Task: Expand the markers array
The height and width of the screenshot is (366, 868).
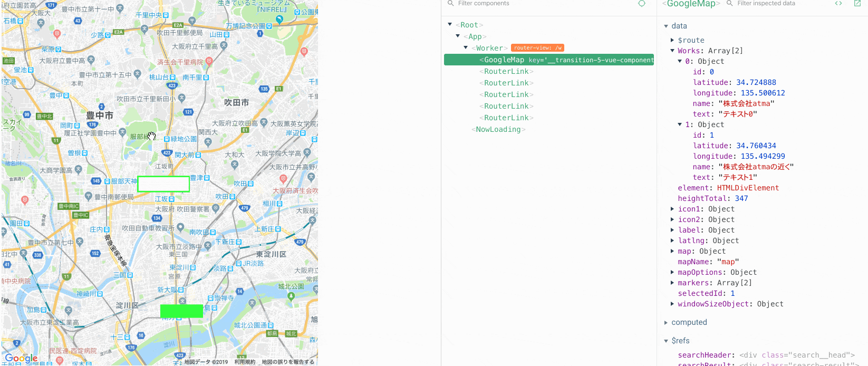Action: tap(672, 283)
